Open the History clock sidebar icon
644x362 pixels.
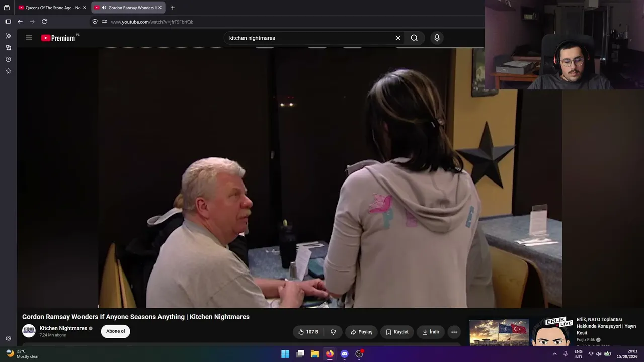click(8, 59)
